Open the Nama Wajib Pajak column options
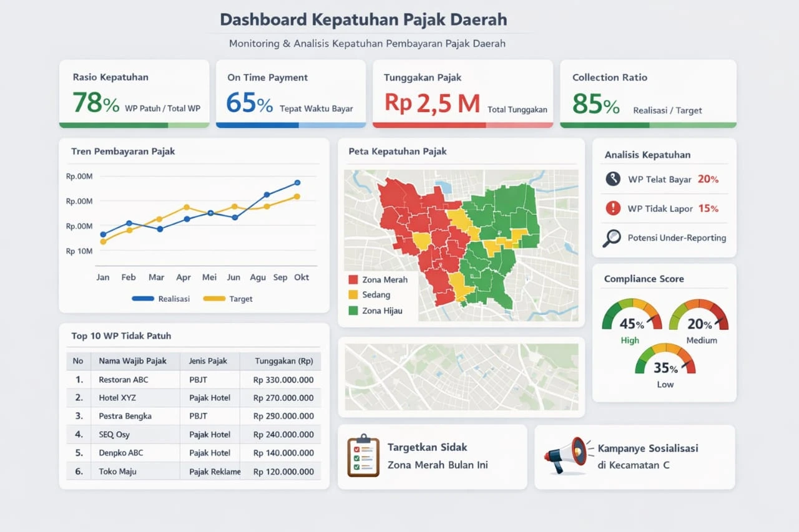Viewport: 799px width, 532px height. tap(135, 360)
